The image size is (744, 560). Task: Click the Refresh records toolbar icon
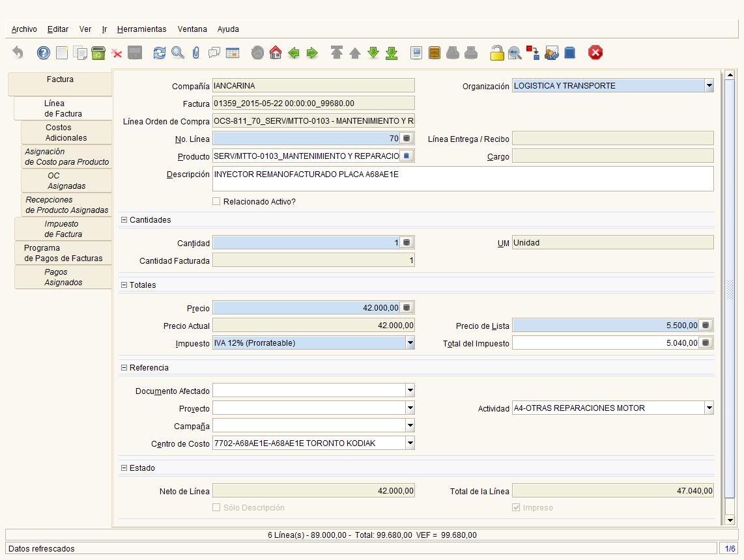tap(160, 53)
